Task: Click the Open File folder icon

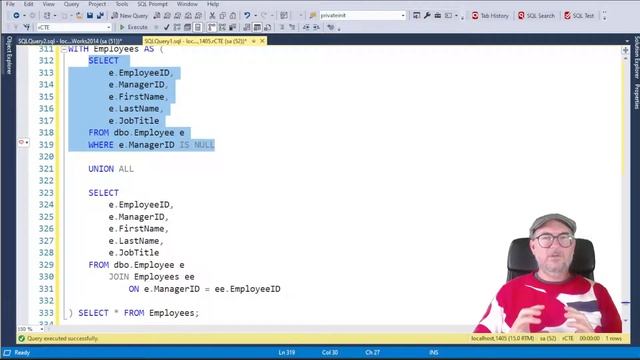Action: [79, 16]
